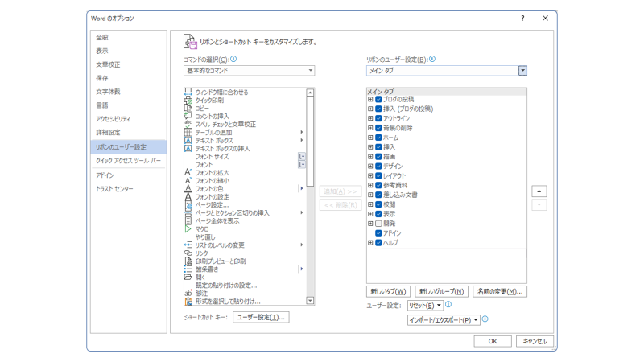This screenshot has height=362, width=644.
Task: Uncheck the ホーム tab checkbox
Action: point(378,138)
